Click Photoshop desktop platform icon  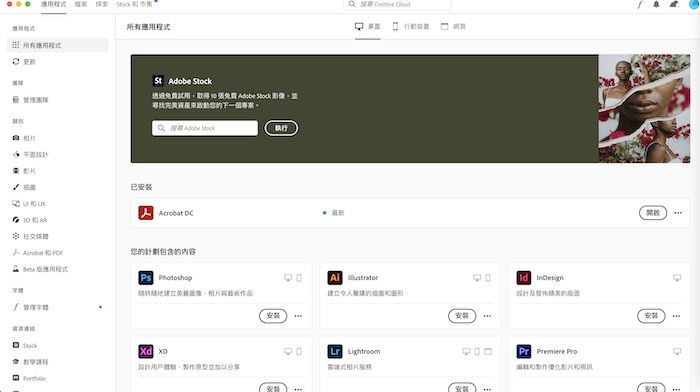pyautogui.click(x=288, y=278)
